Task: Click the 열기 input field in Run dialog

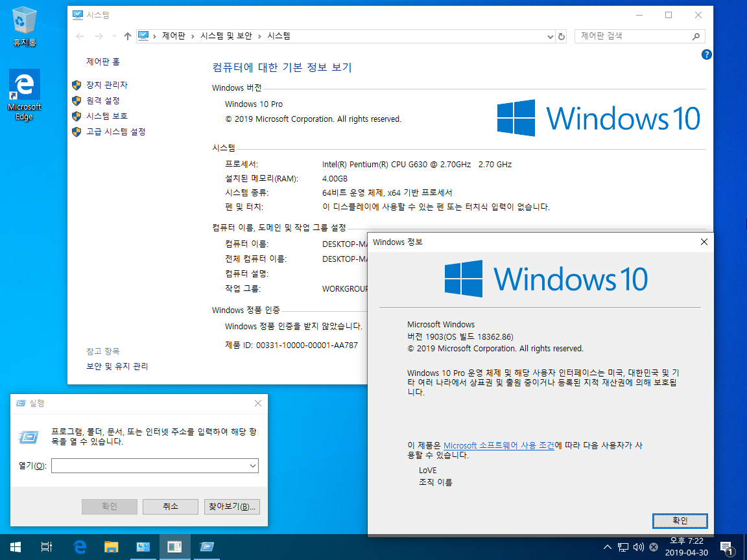Action: coord(155,466)
